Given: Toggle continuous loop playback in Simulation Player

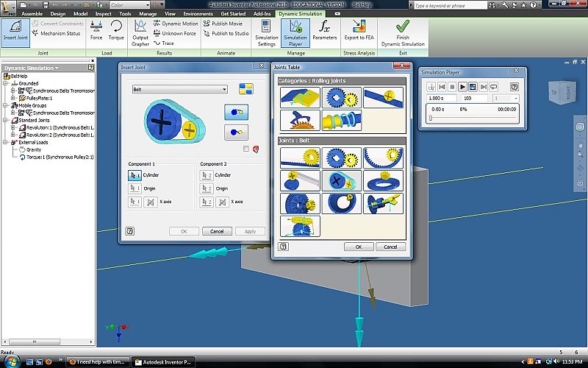Looking at the screenshot, I should [x=493, y=87].
